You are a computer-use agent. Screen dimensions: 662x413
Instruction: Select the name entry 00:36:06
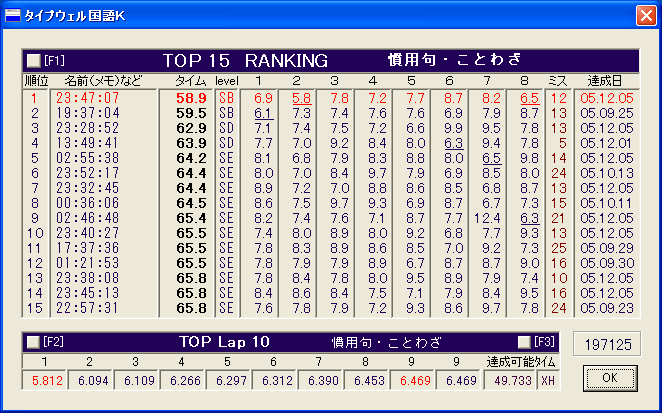[x=88, y=203]
